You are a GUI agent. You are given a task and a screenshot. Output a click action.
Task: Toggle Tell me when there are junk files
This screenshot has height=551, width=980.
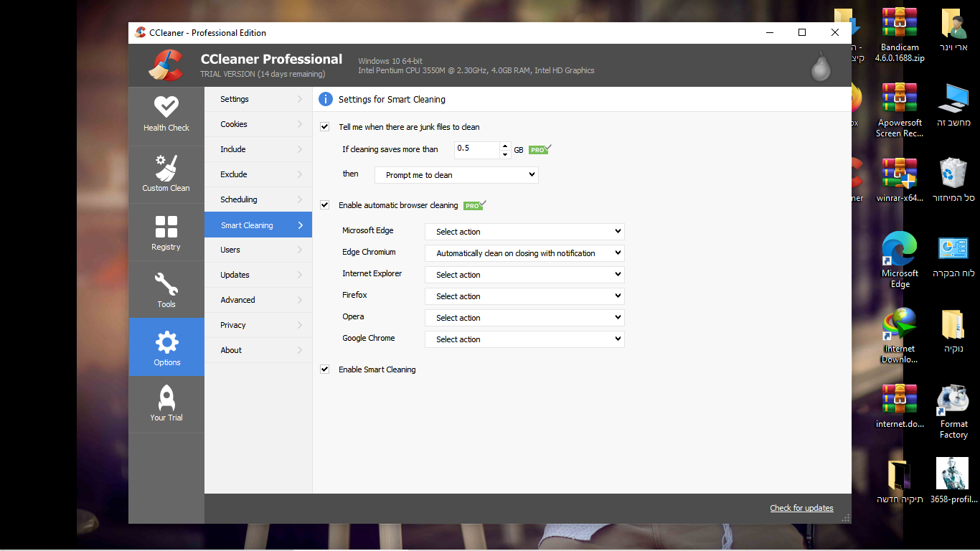[x=325, y=127]
